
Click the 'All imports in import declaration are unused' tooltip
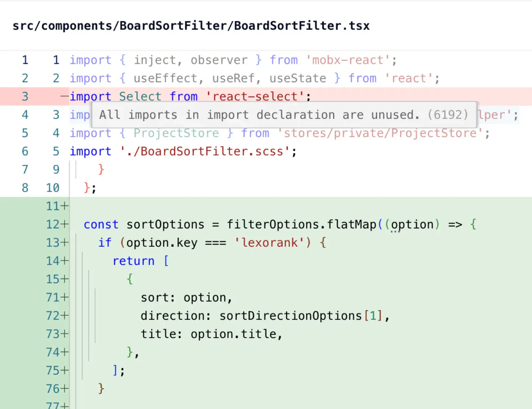[x=284, y=115]
